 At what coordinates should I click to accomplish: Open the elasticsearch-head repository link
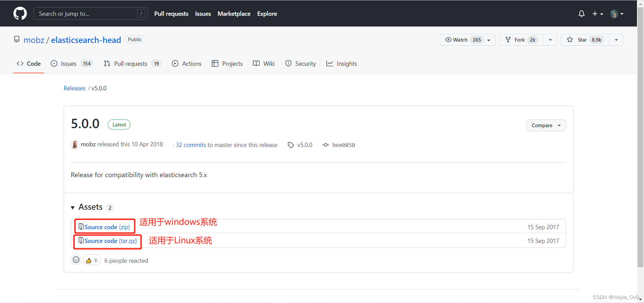click(x=86, y=40)
